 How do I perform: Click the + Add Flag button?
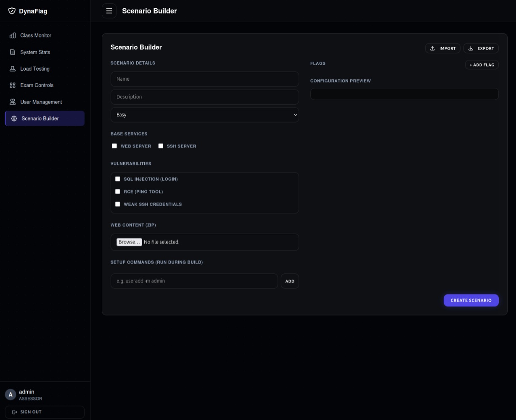[482, 65]
